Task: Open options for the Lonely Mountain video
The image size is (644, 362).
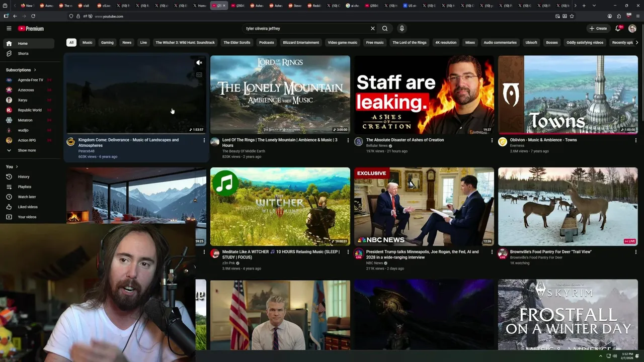Action: 348,140
